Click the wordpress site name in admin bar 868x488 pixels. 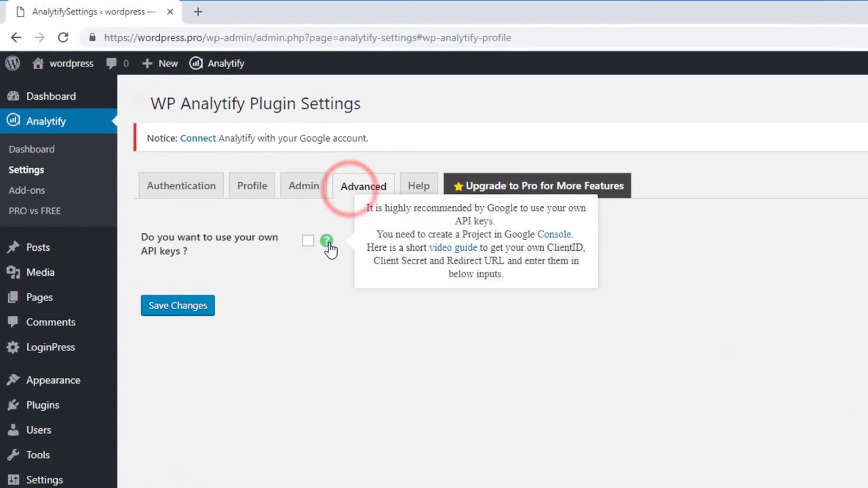71,63
